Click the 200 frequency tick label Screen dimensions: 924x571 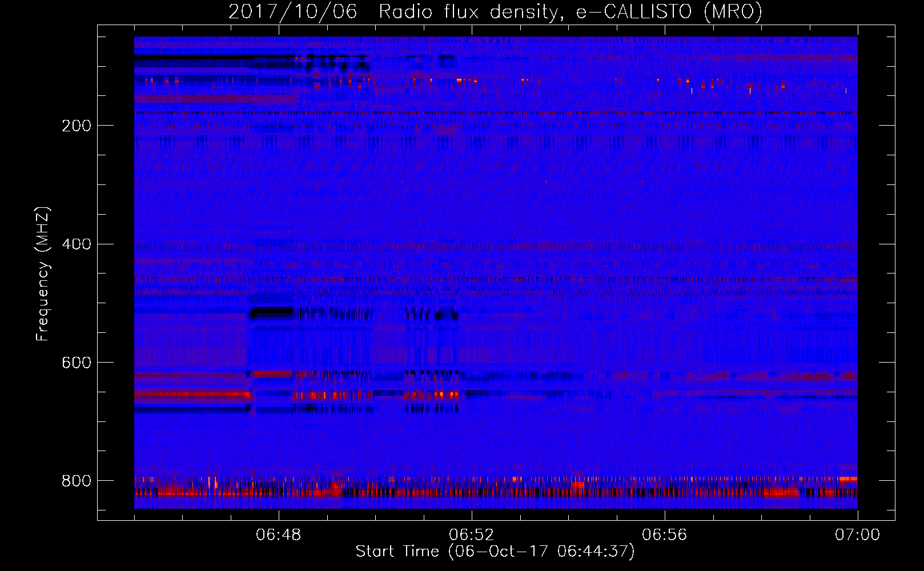[x=77, y=126]
